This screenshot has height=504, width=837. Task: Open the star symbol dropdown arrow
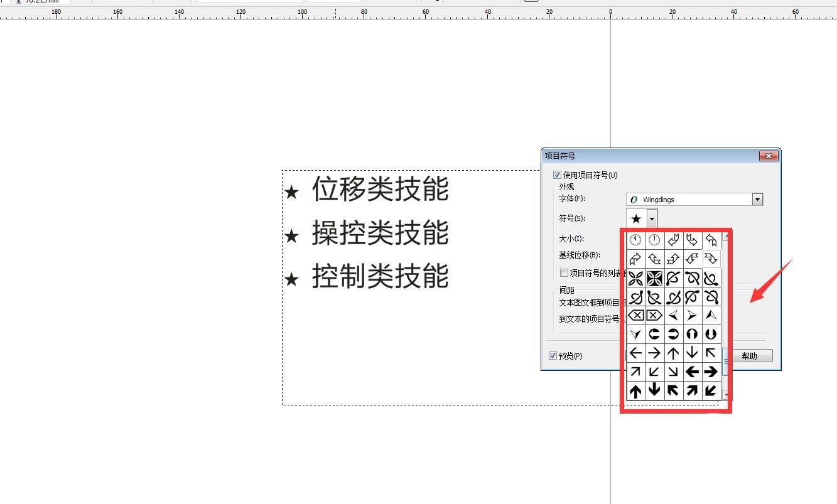[652, 218]
